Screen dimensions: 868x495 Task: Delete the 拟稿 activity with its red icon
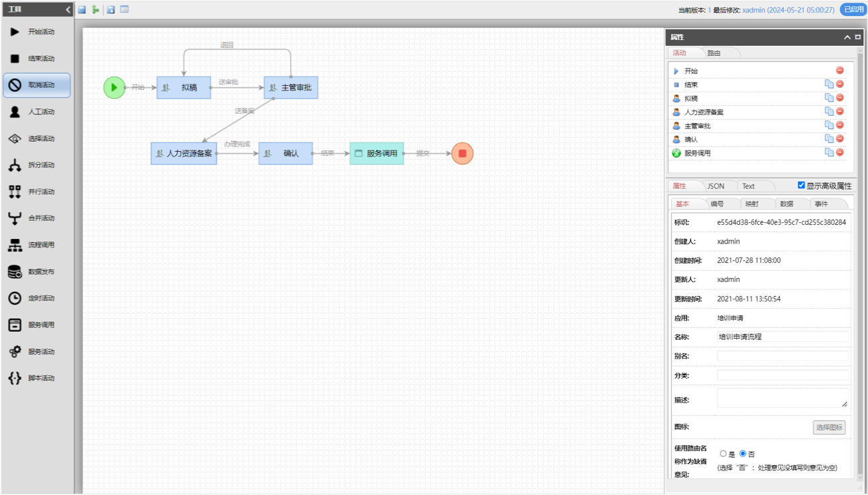[840, 98]
